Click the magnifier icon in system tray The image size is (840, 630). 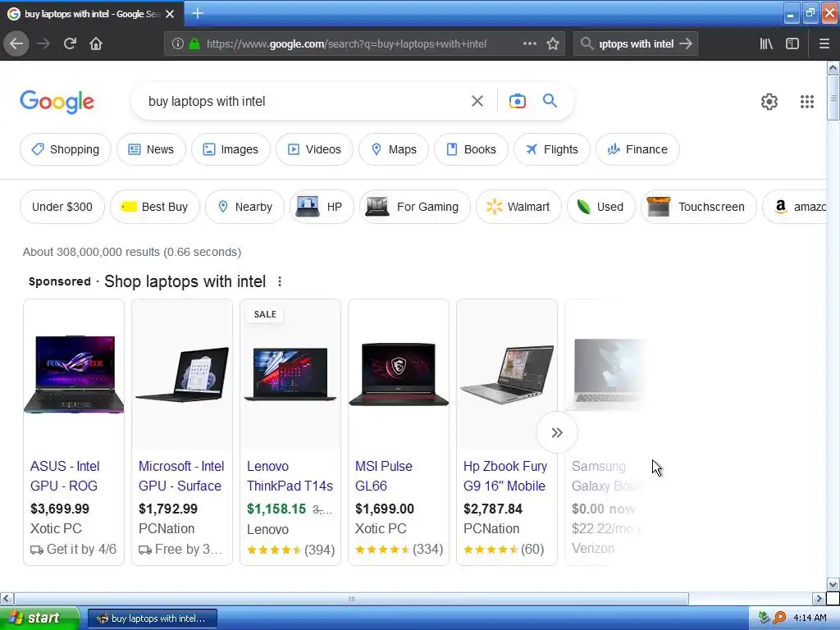click(779, 618)
